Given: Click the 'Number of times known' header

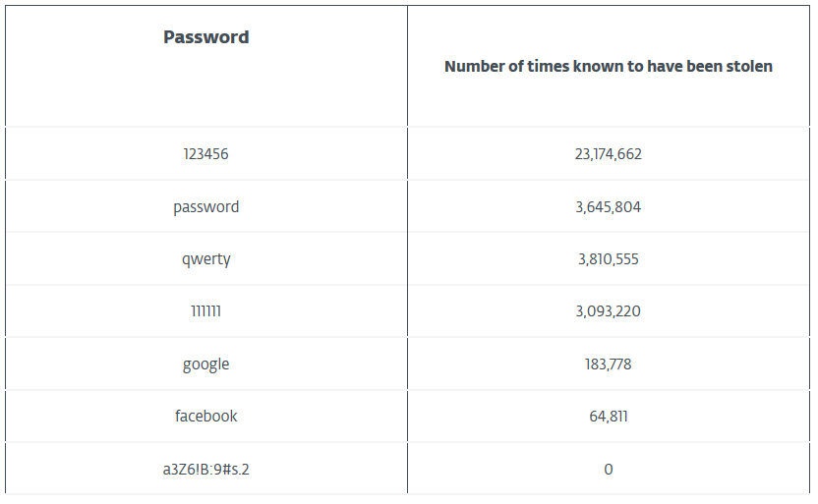Looking at the screenshot, I should tap(608, 67).
